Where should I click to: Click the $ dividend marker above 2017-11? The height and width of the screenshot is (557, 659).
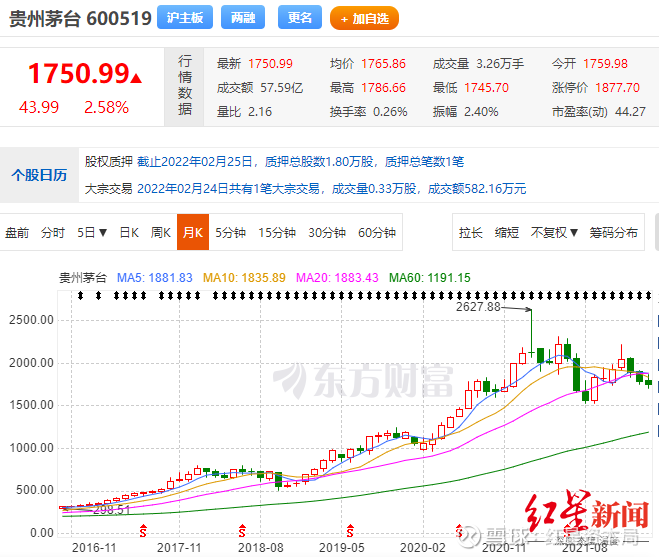pos(142,528)
